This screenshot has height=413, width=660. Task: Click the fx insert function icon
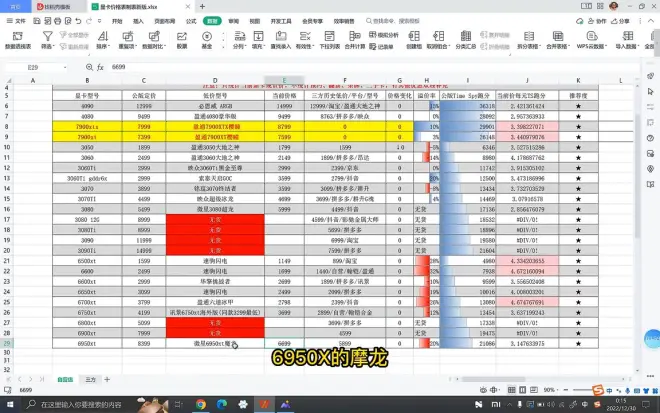click(100, 67)
